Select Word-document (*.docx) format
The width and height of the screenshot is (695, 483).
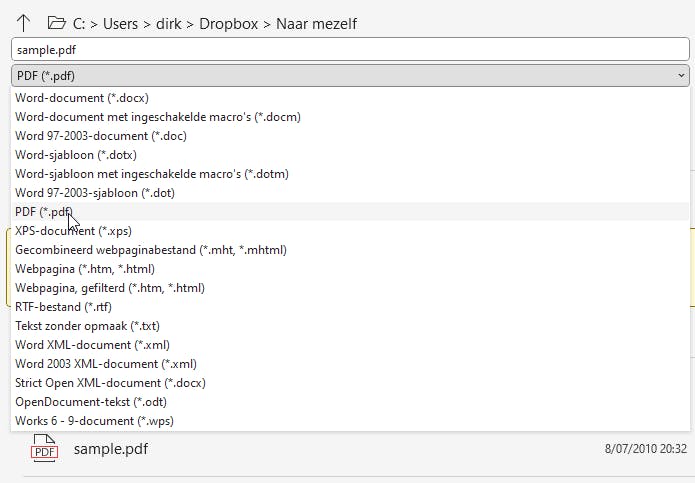pos(74,98)
